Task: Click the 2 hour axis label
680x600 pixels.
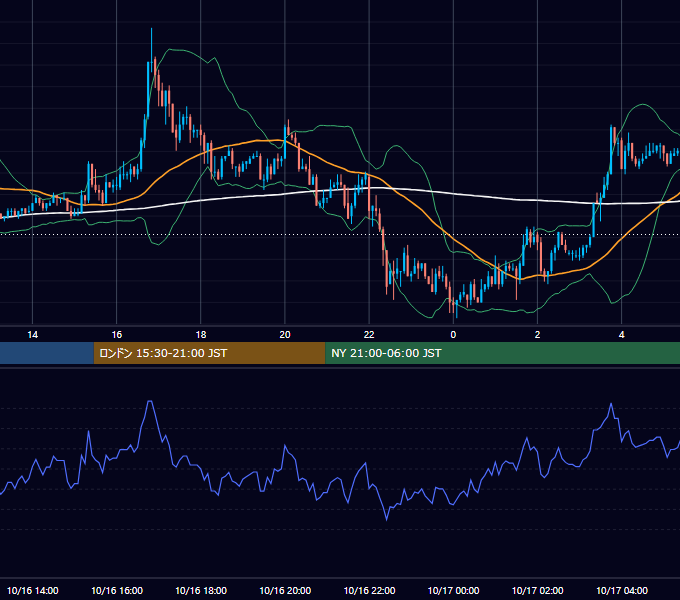Action: (x=537, y=335)
